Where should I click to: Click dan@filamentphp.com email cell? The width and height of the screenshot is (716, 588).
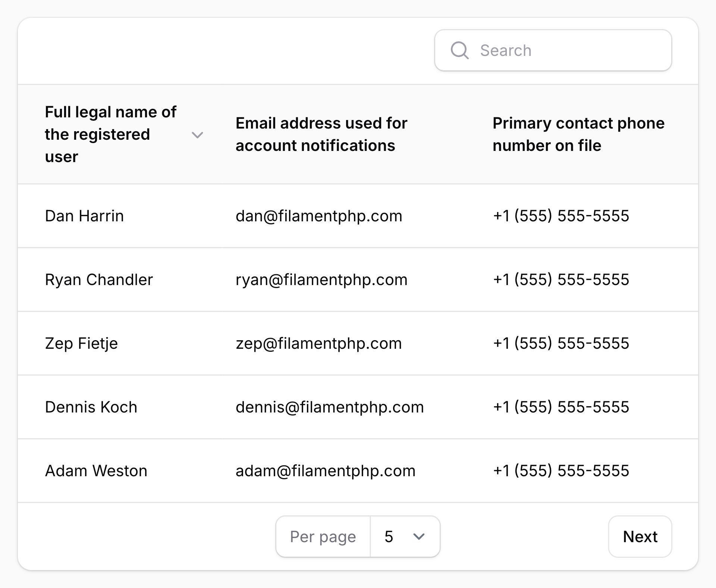point(319,216)
